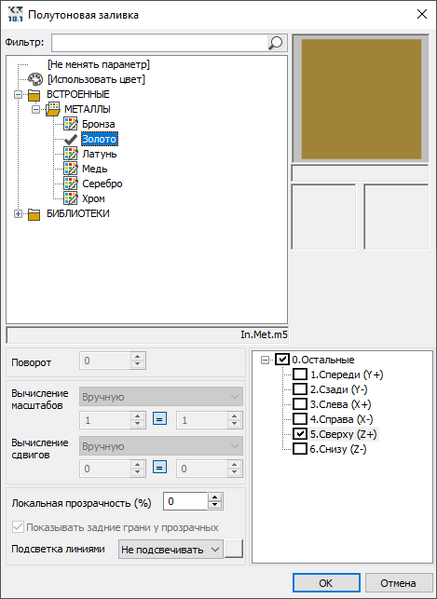Image resolution: width=437 pixels, height=599 pixels.
Task: Toggle Показывать задние грани у прозрачных
Action: (18, 527)
